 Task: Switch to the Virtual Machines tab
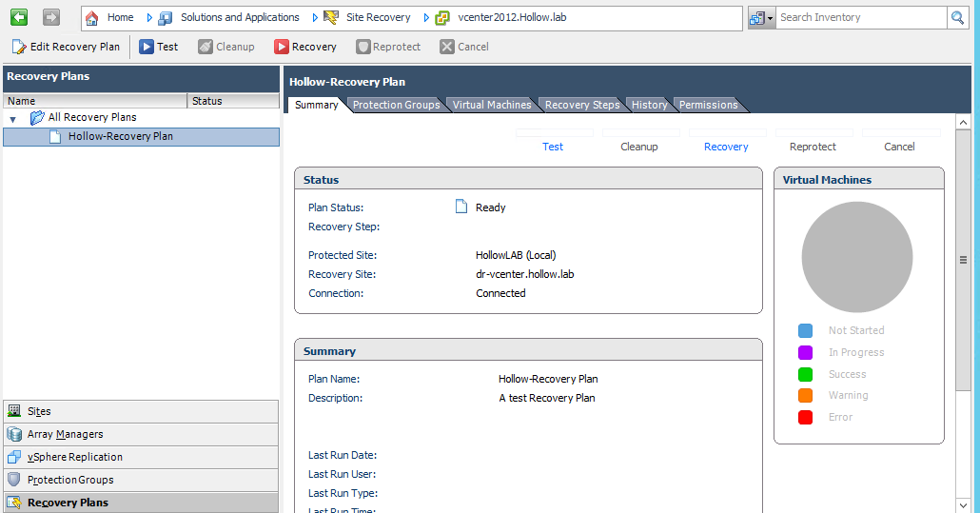[x=491, y=105]
